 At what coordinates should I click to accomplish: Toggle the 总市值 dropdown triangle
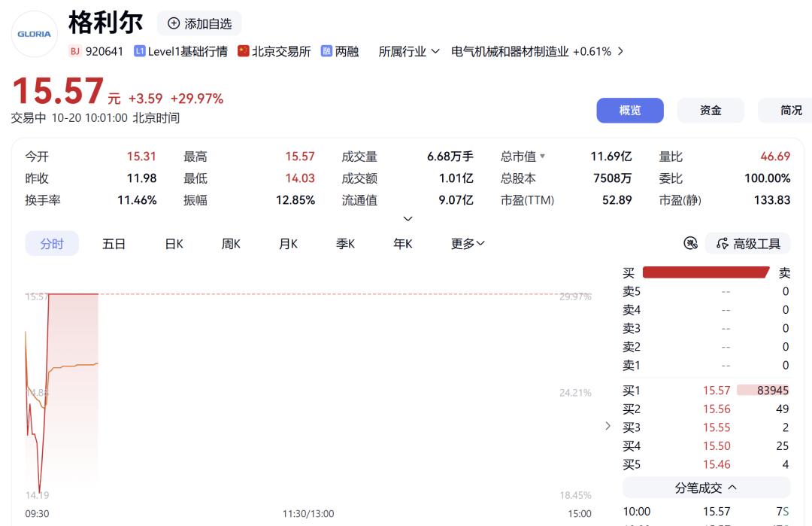pyautogui.click(x=542, y=156)
